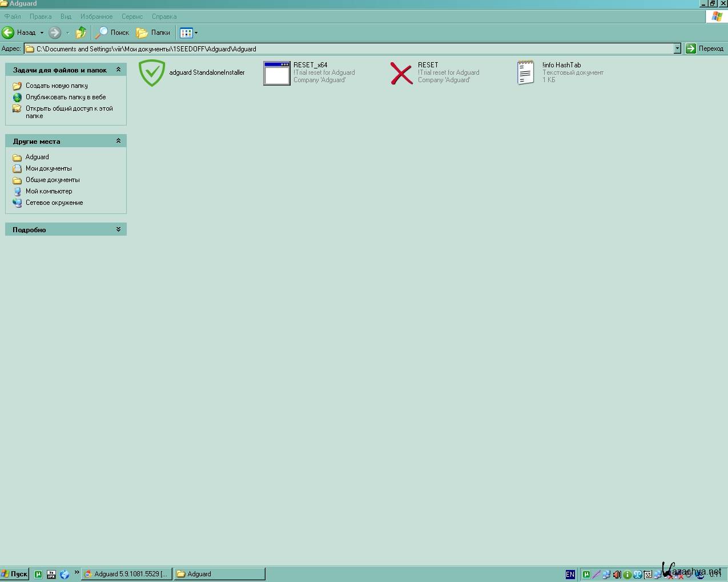Viewport: 728px width, 582px height.
Task: Collapse the Другие места panel
Action: (x=118, y=141)
